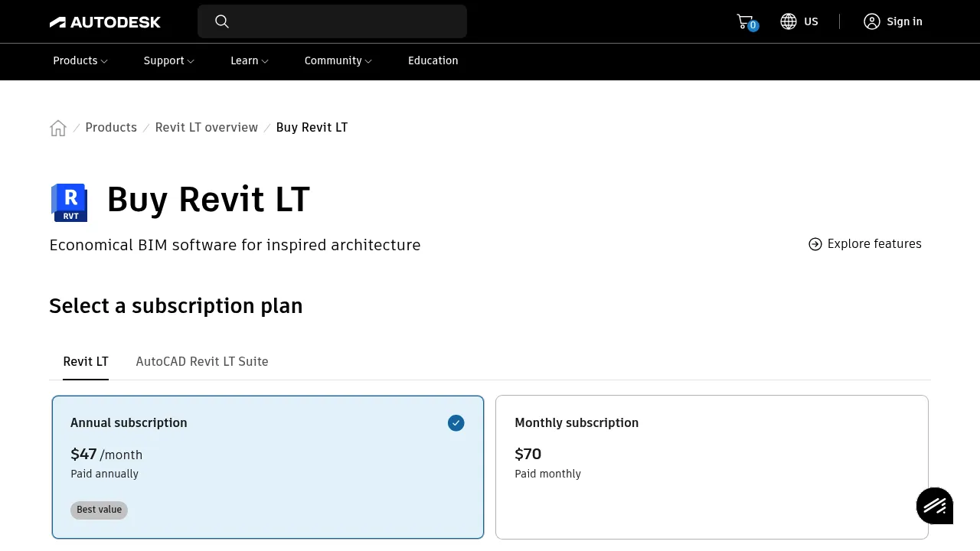Viewport: 980px width, 551px height.
Task: Open the Autodesk Assistant chat button
Action: click(x=935, y=506)
